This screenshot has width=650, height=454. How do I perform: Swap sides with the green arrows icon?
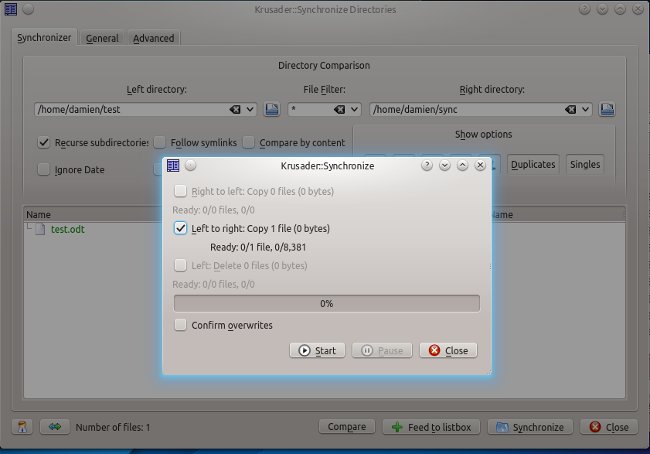(55, 427)
